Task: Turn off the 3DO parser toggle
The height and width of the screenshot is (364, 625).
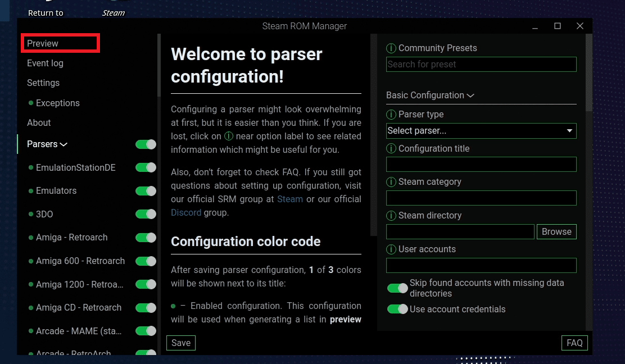Action: 146,214
